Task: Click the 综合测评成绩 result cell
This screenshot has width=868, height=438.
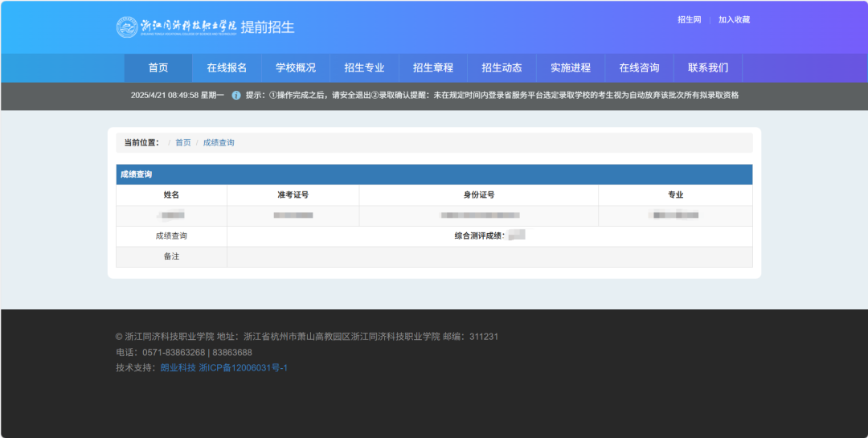Action: (x=489, y=236)
